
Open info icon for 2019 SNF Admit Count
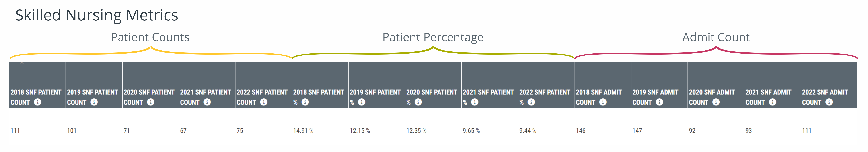[x=660, y=102]
